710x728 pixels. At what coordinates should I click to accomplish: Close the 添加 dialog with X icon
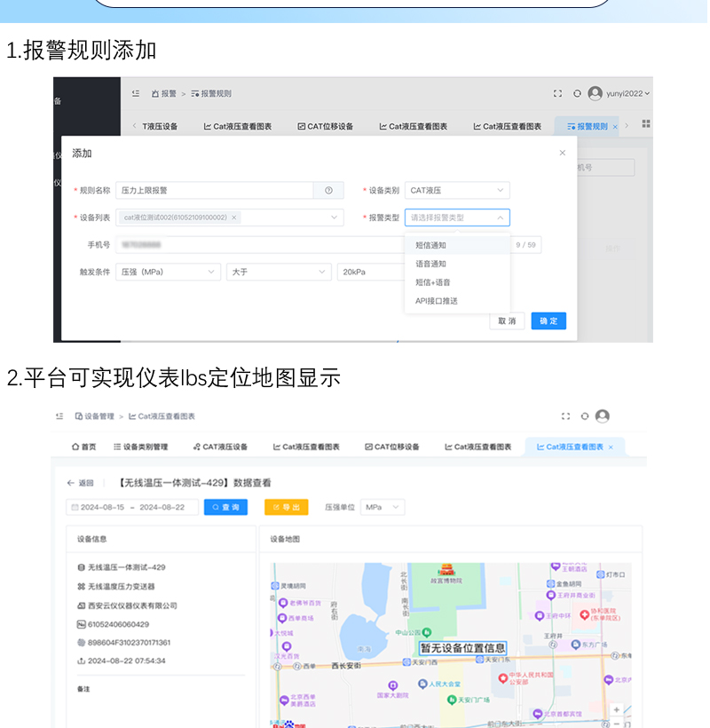tap(562, 153)
